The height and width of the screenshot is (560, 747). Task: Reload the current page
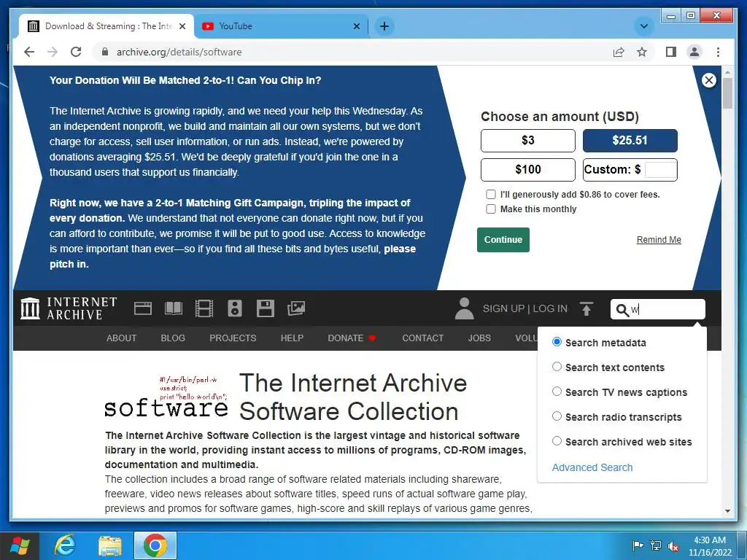point(76,52)
